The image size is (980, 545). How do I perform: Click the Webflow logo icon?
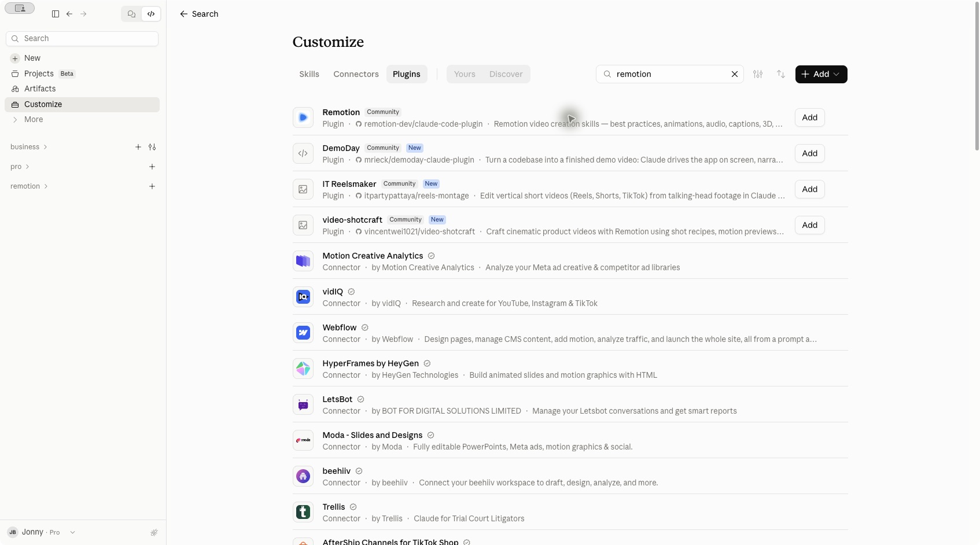click(x=303, y=333)
